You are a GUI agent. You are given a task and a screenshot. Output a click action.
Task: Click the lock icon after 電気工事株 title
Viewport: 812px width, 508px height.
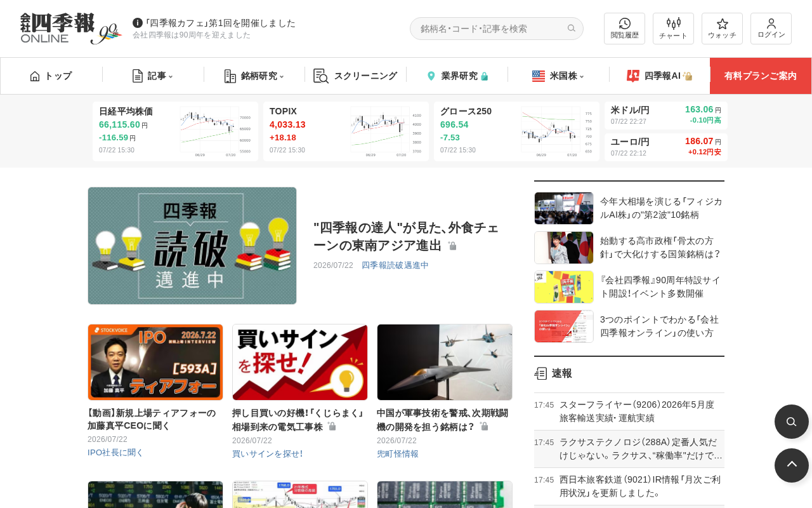332,426
